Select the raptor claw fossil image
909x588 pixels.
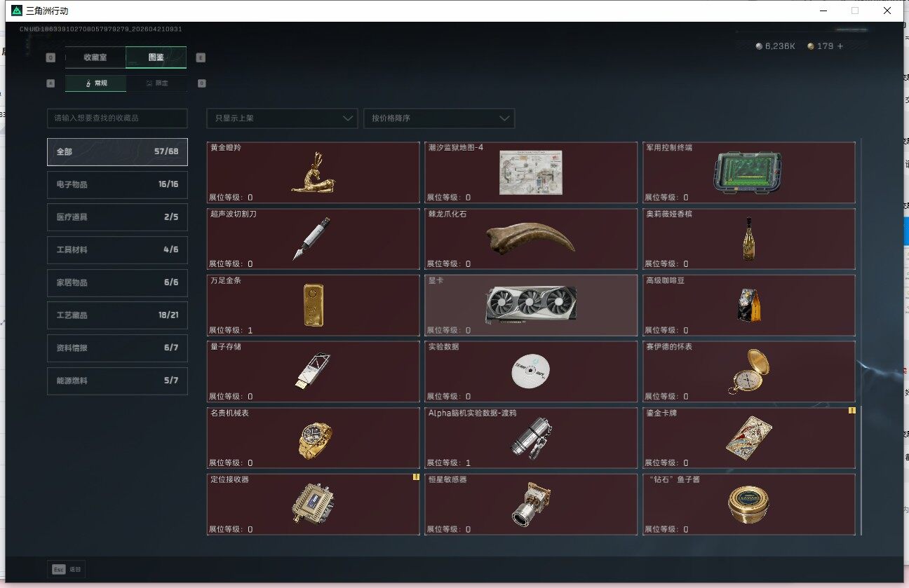(530, 238)
